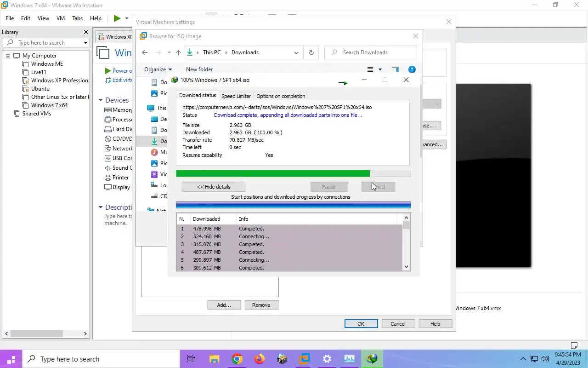Image resolution: width=588 pixels, height=368 pixels.
Task: Open view options dropdown arrow
Action: pos(380,69)
